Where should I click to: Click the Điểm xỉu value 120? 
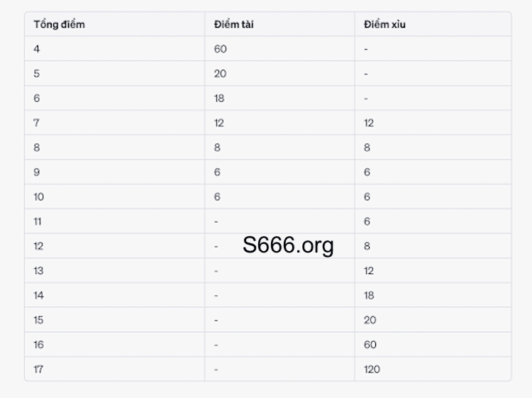[x=372, y=369]
